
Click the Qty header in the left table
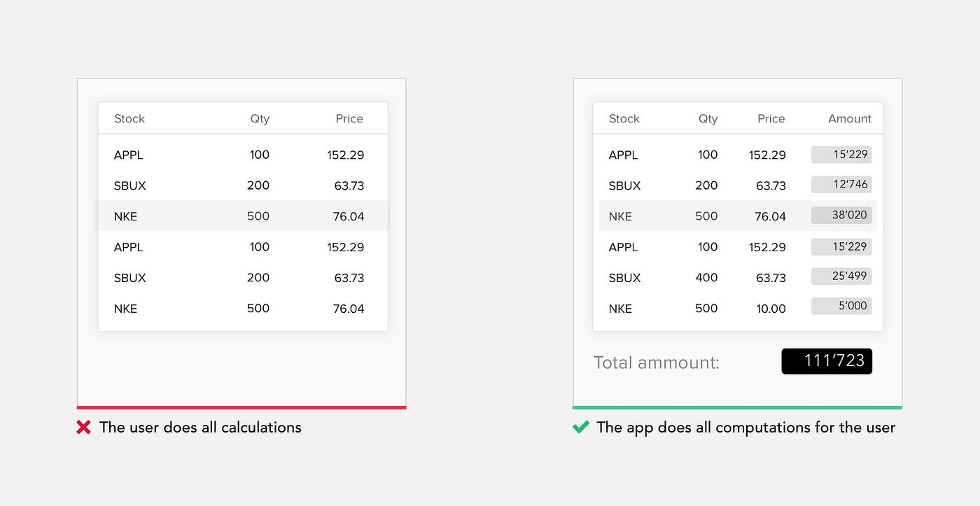[x=260, y=118]
